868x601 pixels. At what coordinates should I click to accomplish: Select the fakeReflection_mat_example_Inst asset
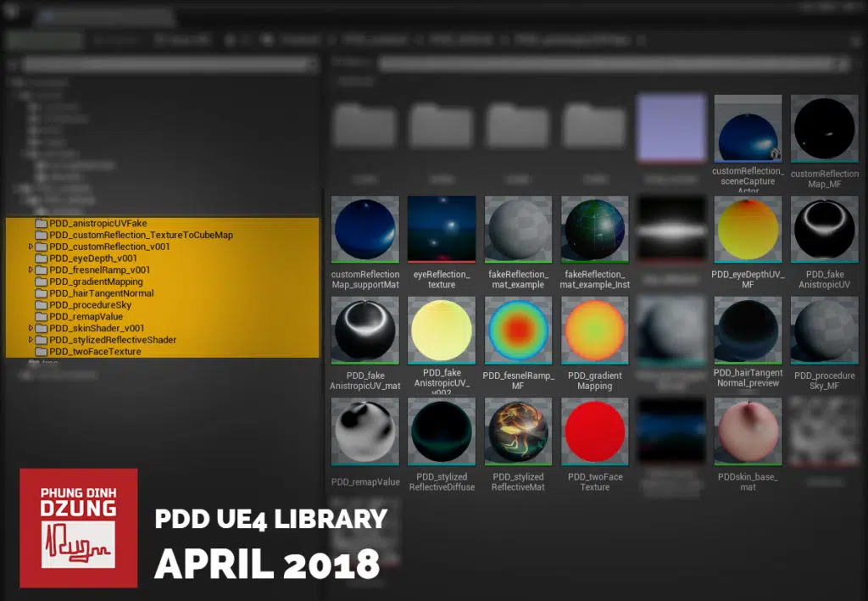coord(594,229)
